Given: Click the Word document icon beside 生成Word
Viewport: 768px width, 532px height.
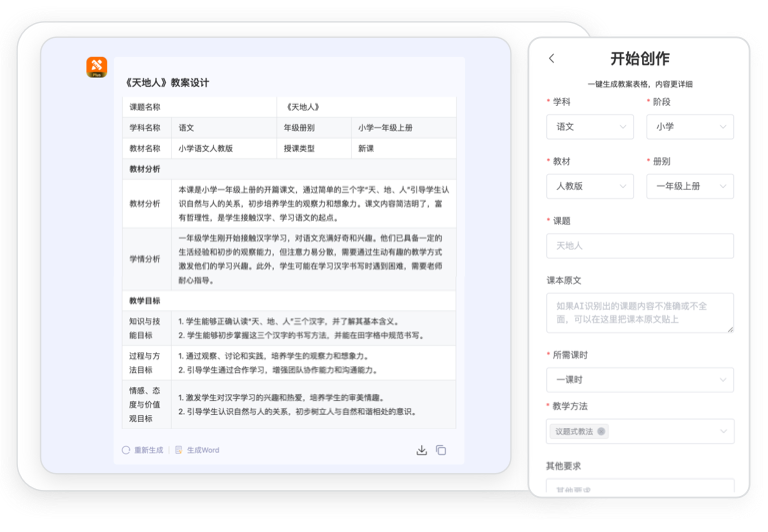Looking at the screenshot, I should tap(179, 450).
